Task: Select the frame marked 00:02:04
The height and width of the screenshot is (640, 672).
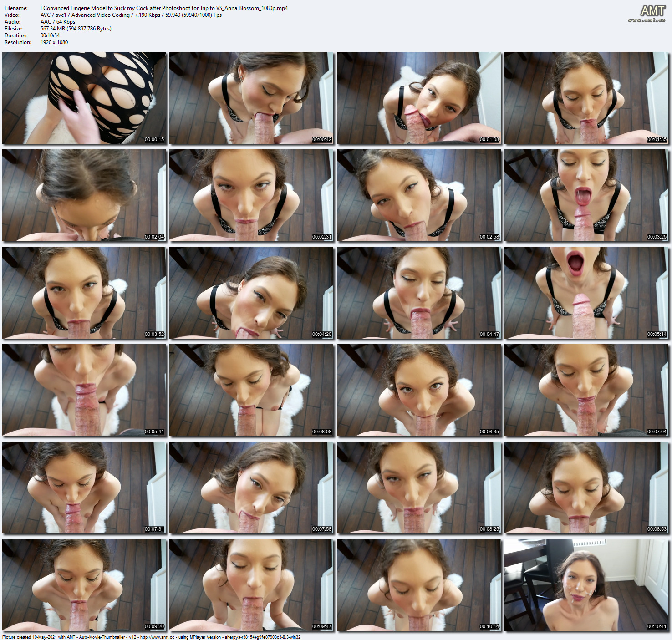Action: pyautogui.click(x=84, y=195)
